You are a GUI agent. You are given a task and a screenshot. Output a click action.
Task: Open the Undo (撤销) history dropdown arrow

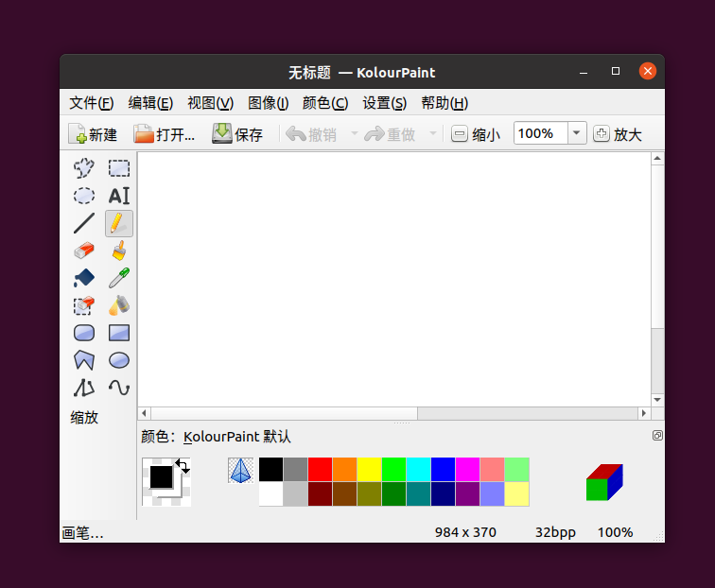355,134
